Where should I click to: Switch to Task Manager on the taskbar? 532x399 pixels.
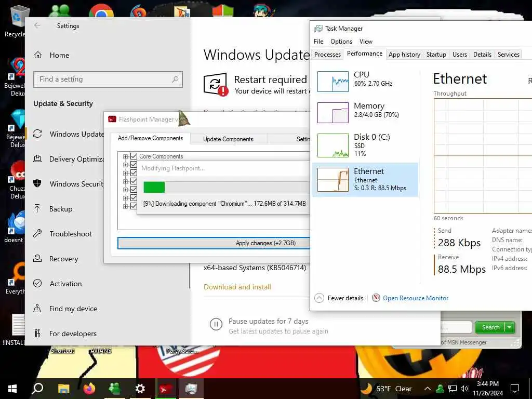(x=191, y=389)
